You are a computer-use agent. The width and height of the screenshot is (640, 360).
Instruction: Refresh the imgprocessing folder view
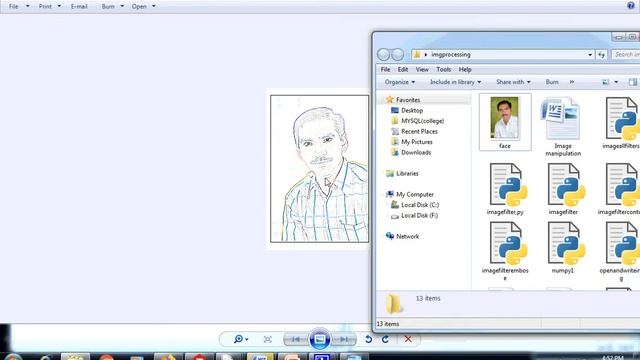[x=601, y=54]
